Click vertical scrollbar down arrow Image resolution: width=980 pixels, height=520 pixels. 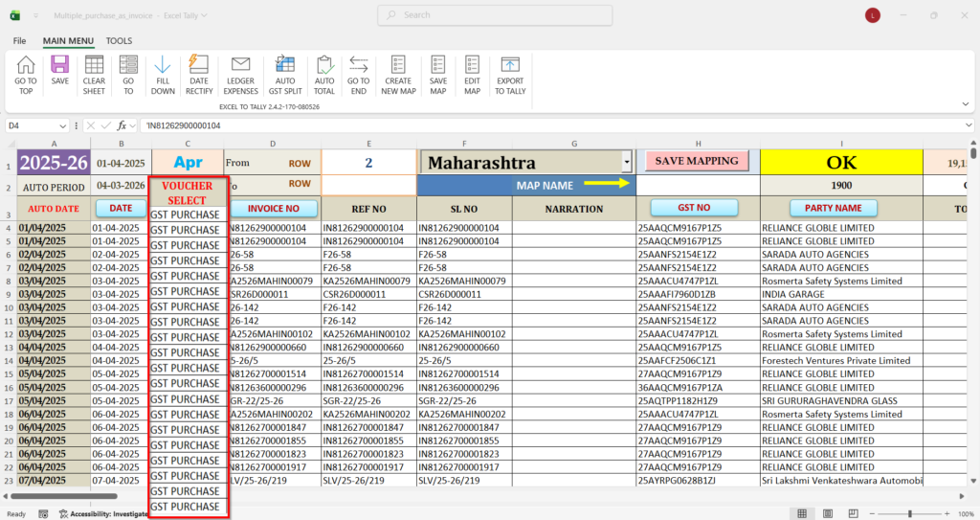coord(973,481)
